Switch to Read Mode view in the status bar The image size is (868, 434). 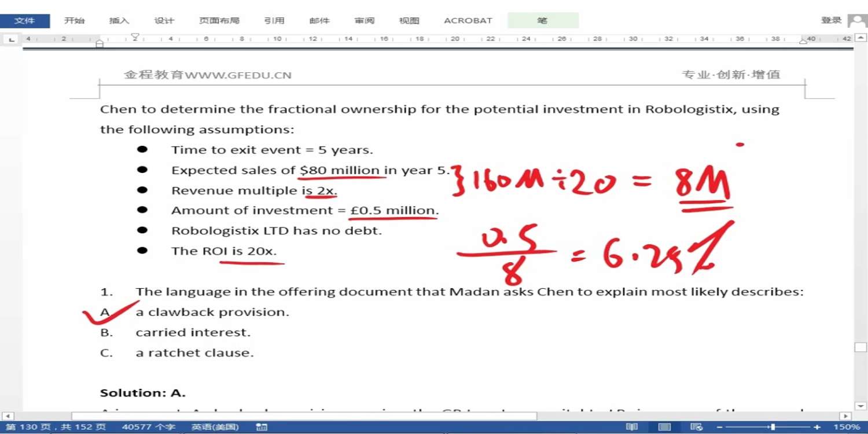click(632, 427)
